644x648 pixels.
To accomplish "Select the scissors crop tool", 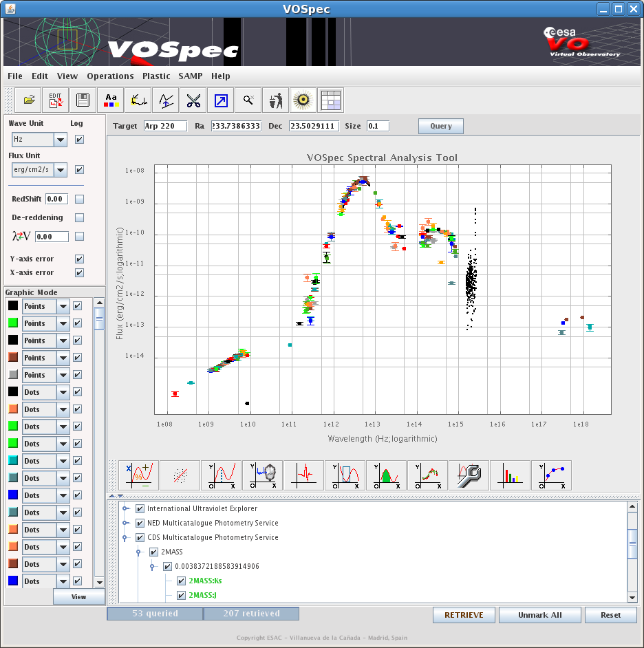I will tap(193, 100).
